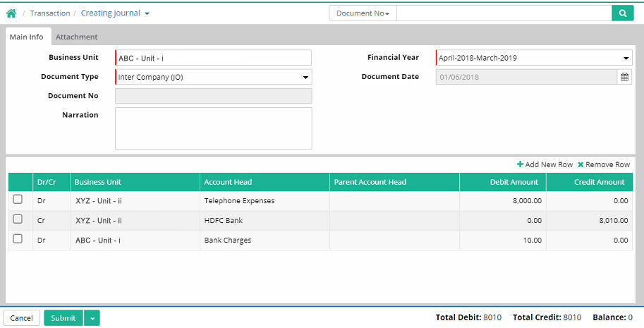Check the Bank Charges row checkbox
Viewport: 644px width, 328px height.
coord(18,240)
